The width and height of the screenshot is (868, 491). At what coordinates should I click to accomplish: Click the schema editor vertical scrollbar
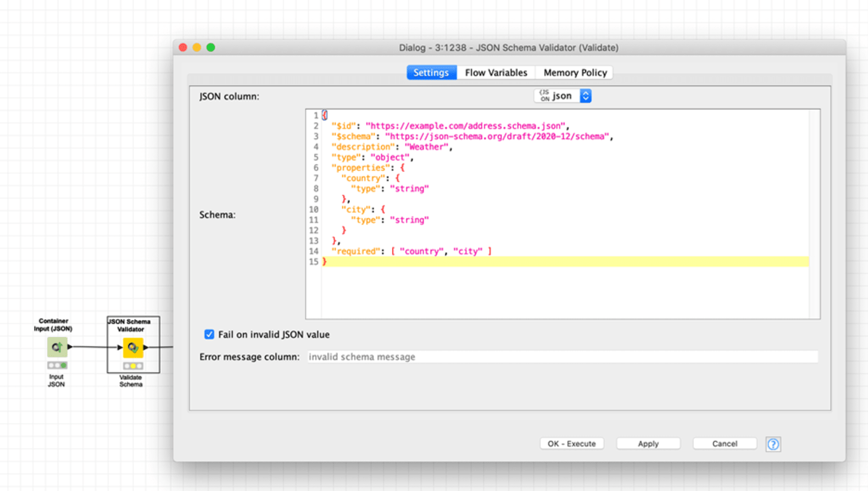[x=814, y=214]
